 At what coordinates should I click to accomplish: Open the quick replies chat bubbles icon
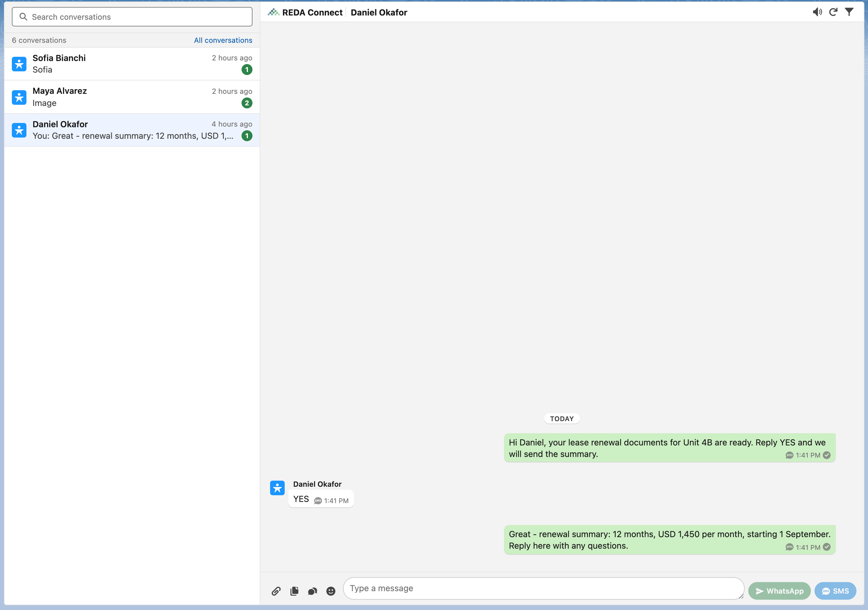click(312, 591)
